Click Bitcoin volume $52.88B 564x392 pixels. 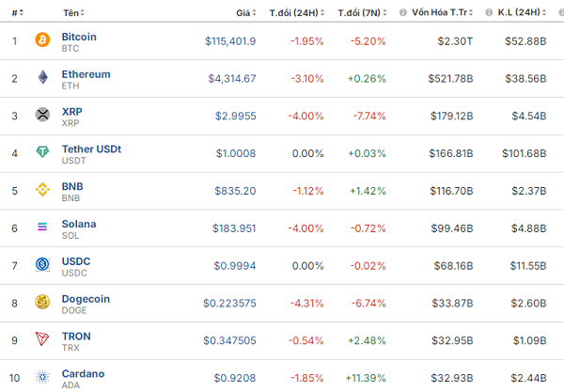[x=525, y=41]
